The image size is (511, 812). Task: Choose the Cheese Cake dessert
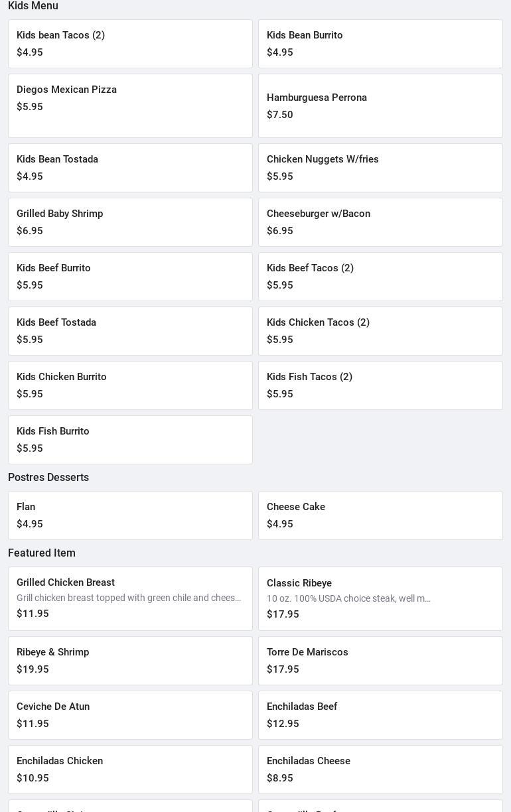point(380,515)
